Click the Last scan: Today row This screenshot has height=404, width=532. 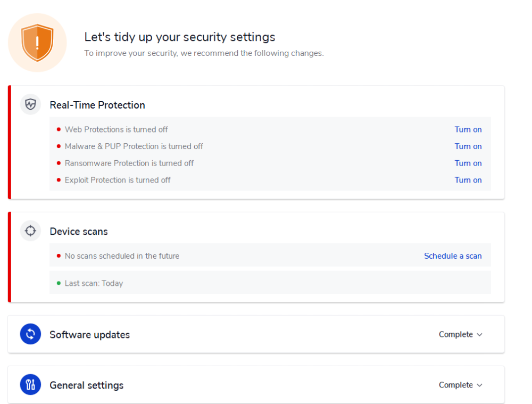point(94,283)
